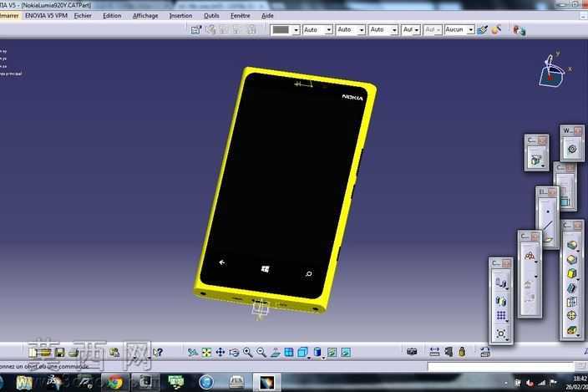Click the apply material icon in top toolbar
588x392 pixels.
[520, 30]
